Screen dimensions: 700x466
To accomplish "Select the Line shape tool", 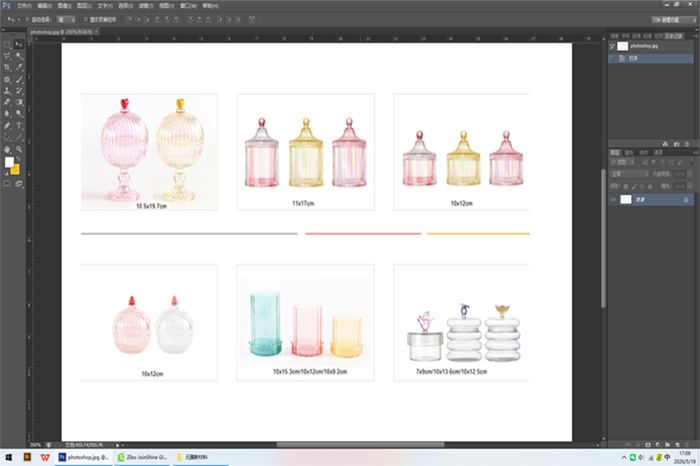I will coord(19,137).
